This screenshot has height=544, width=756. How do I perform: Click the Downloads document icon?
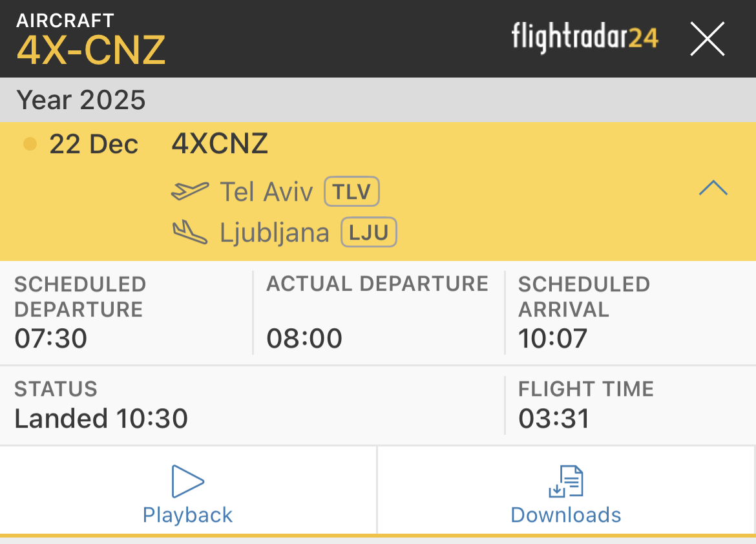[565, 481]
